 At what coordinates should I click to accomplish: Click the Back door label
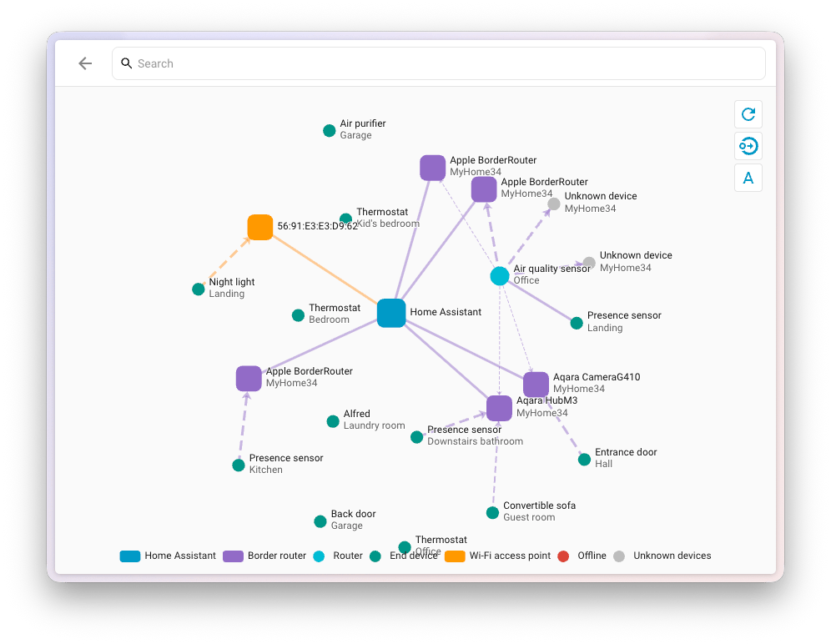tap(353, 514)
